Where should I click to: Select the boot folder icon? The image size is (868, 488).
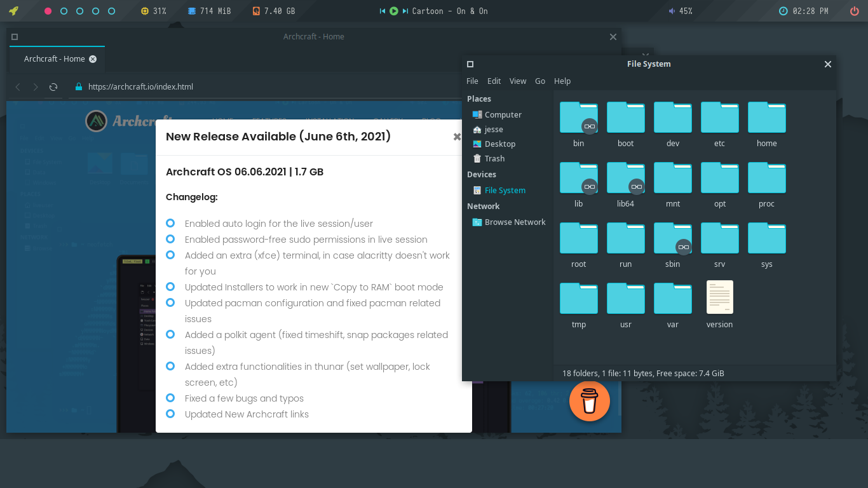coord(626,118)
